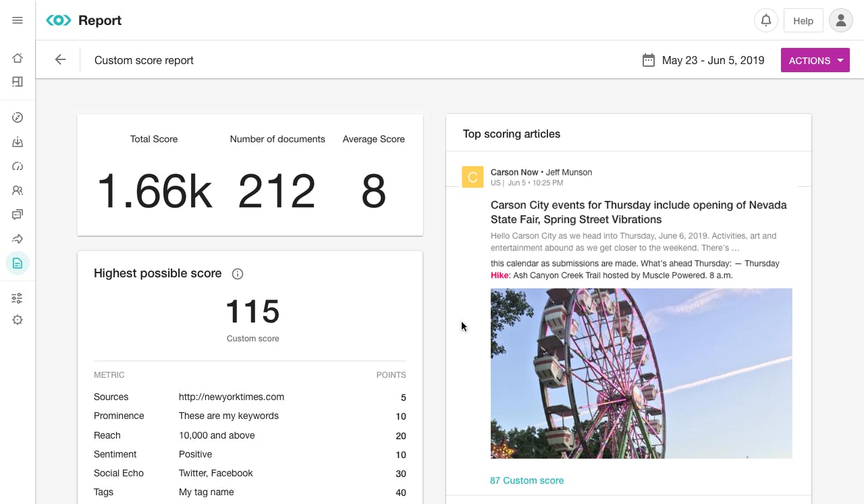The width and height of the screenshot is (864, 504).
Task: Click the 'US | Jun 5 • 10:25 PM' timestamp
Action: pos(526,183)
